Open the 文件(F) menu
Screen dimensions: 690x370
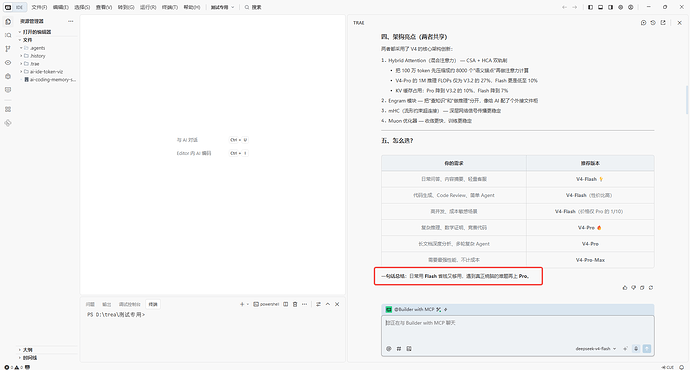pyautogui.click(x=39, y=7)
